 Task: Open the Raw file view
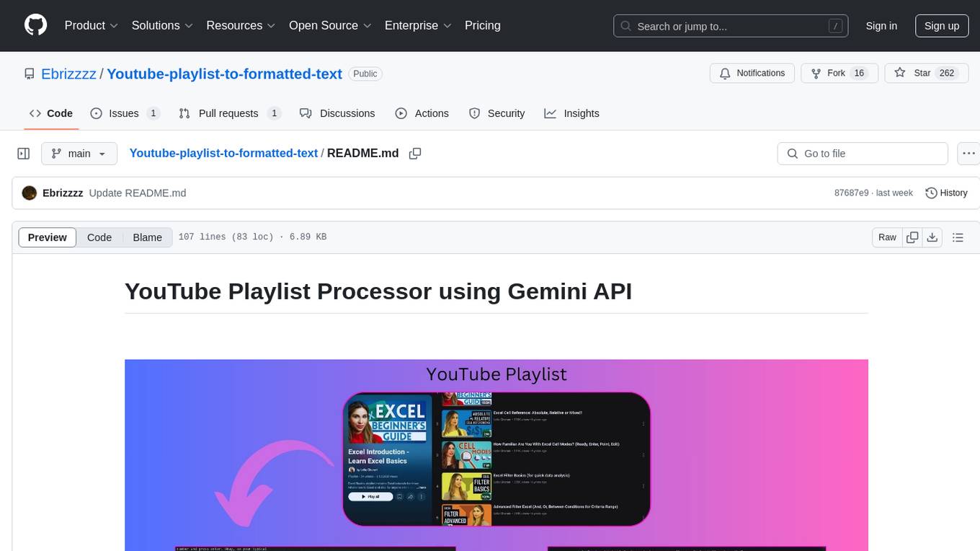[x=887, y=237]
